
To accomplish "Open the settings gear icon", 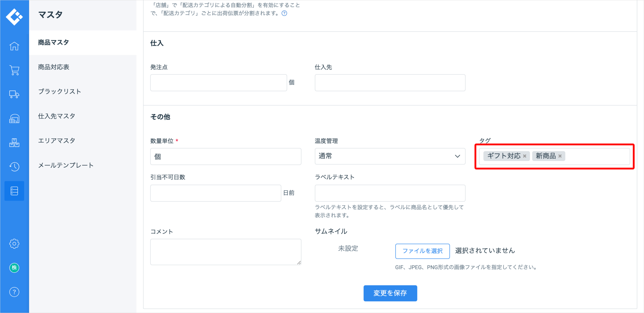I will (14, 244).
